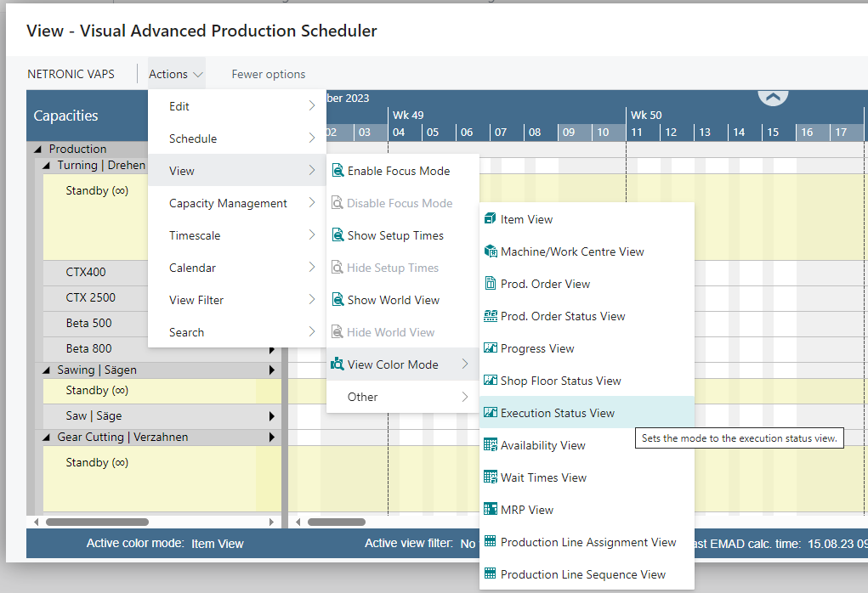Viewport: 868px width, 593px height.
Task: Collapse the timeline with the up chevron
Action: pyautogui.click(x=773, y=98)
